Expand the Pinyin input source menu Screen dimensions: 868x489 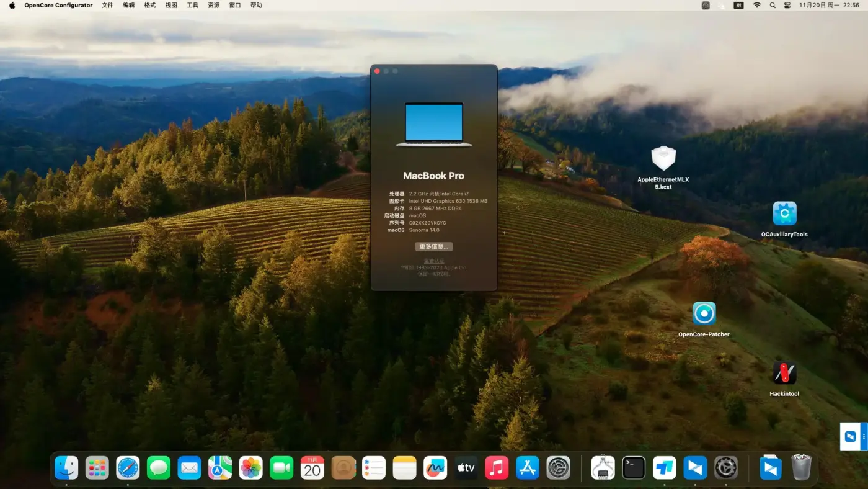[738, 5]
